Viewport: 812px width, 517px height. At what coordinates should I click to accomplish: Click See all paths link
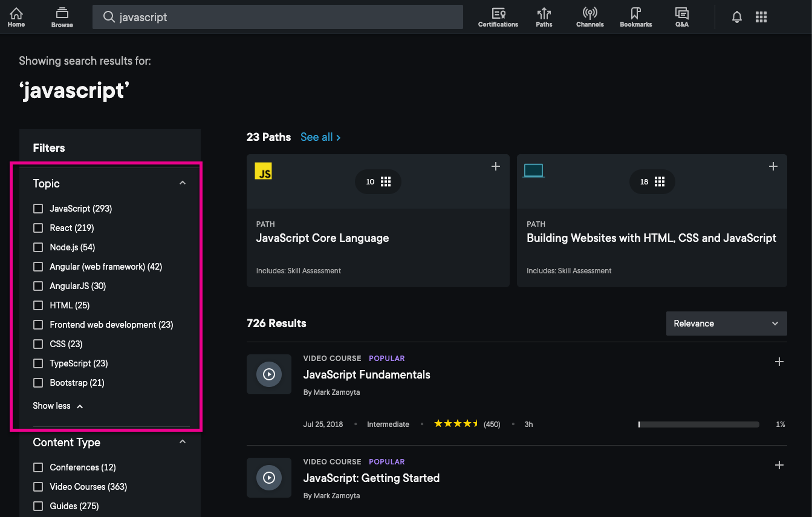(x=320, y=137)
